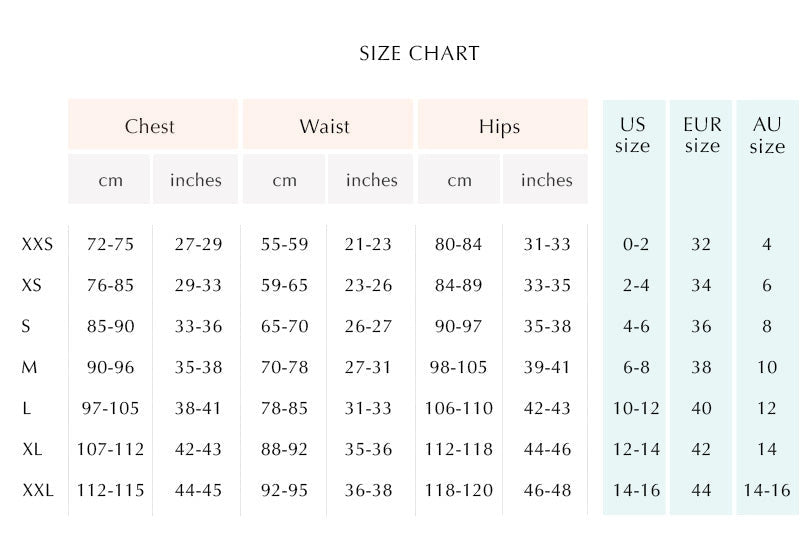Click the inches subheader under Waist
The image size is (811, 544).
[372, 181]
